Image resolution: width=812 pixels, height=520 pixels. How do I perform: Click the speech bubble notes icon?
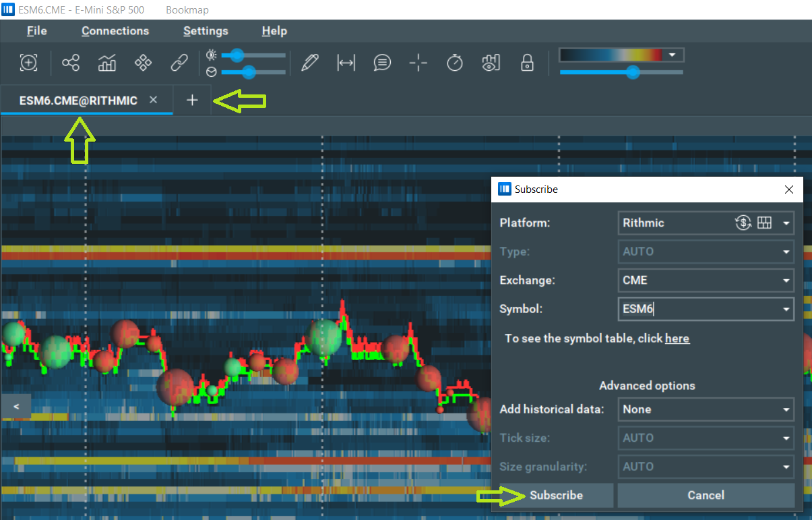[x=382, y=63]
